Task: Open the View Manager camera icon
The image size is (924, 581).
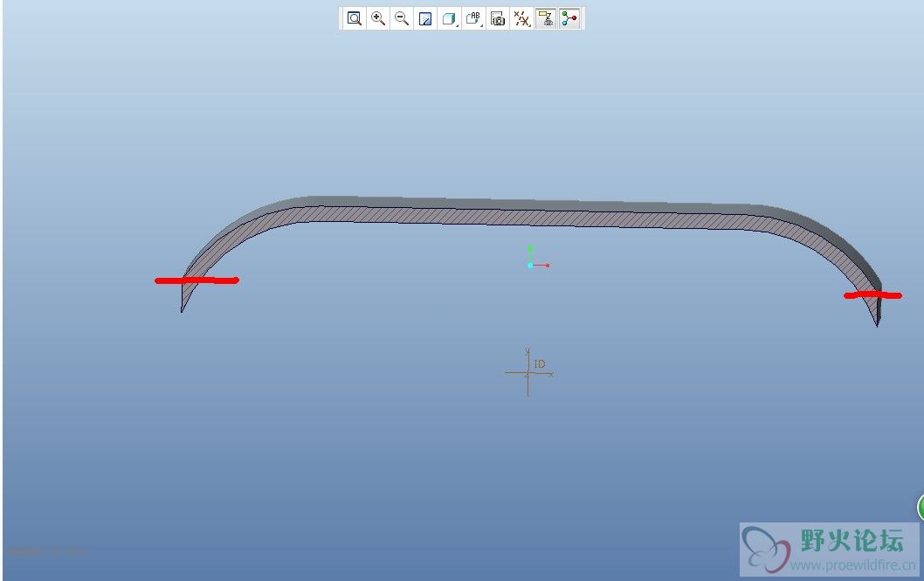Action: (498, 18)
